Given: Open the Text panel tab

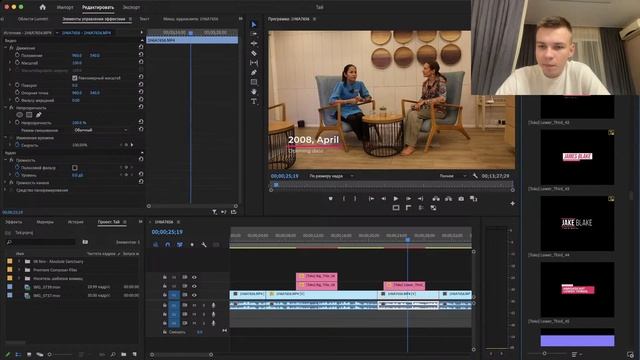Looking at the screenshot, I should click(144, 19).
